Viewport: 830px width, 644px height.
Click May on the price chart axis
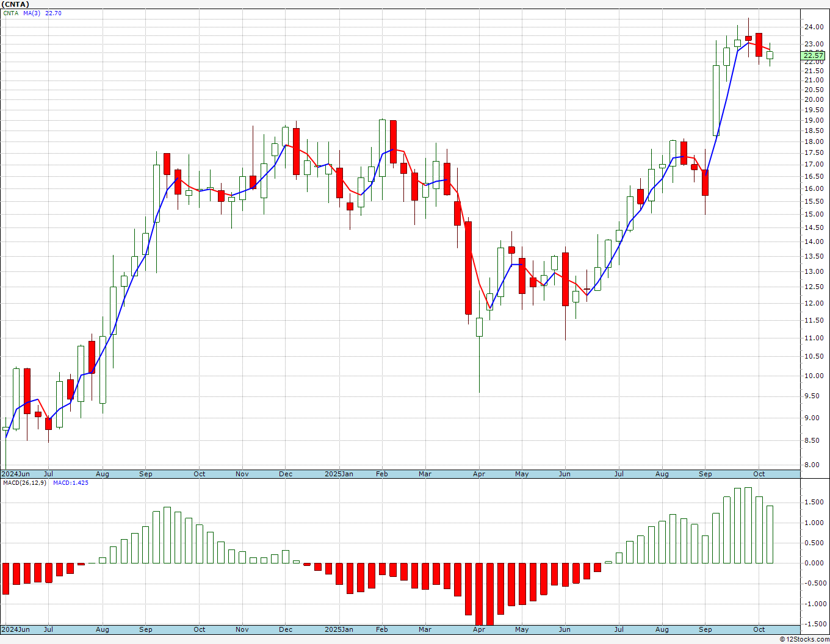point(522,474)
